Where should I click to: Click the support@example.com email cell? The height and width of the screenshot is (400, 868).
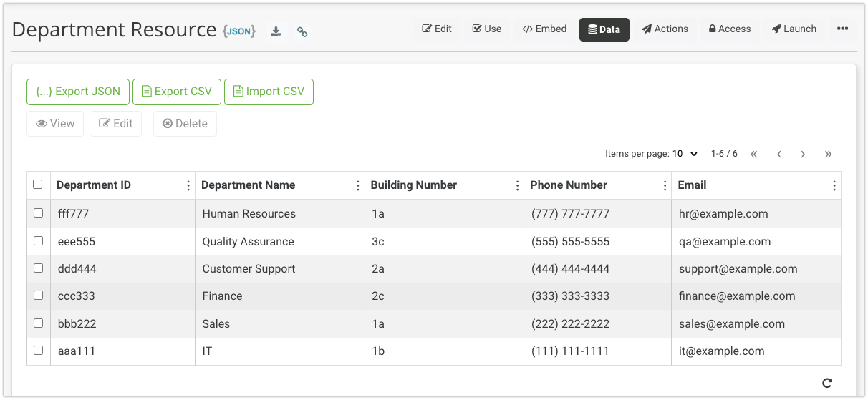coord(738,269)
